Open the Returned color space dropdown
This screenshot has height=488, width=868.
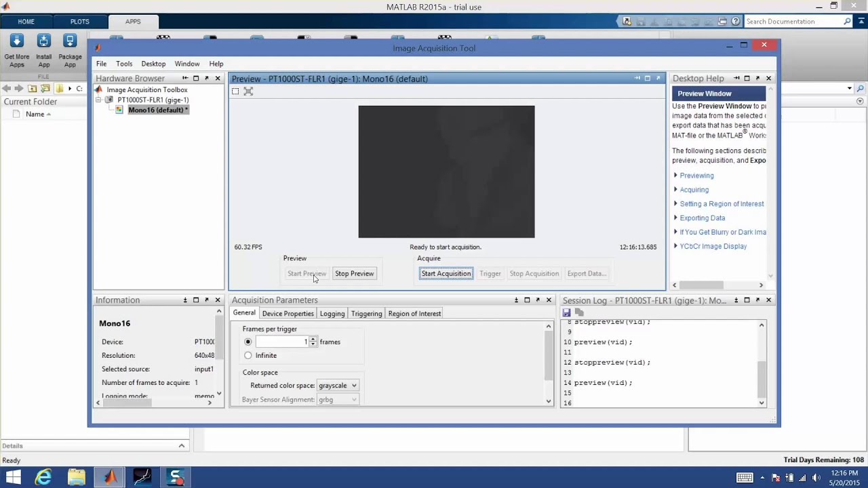[337, 386]
